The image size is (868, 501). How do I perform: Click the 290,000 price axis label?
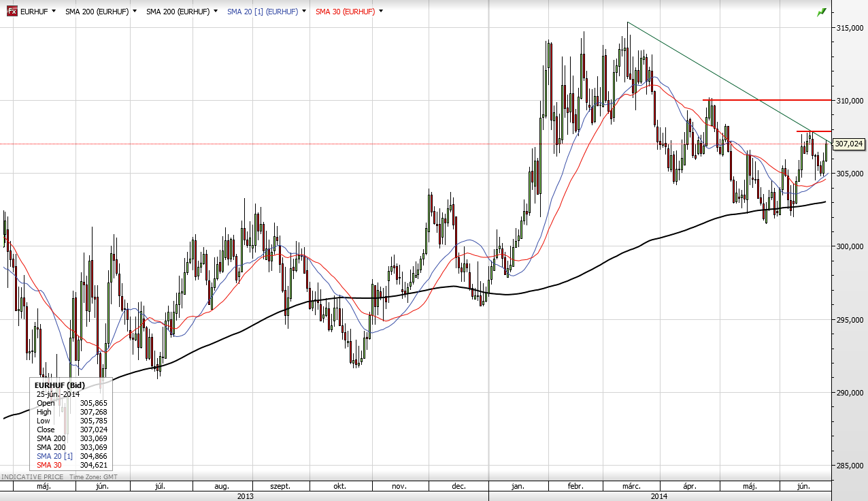click(x=850, y=393)
